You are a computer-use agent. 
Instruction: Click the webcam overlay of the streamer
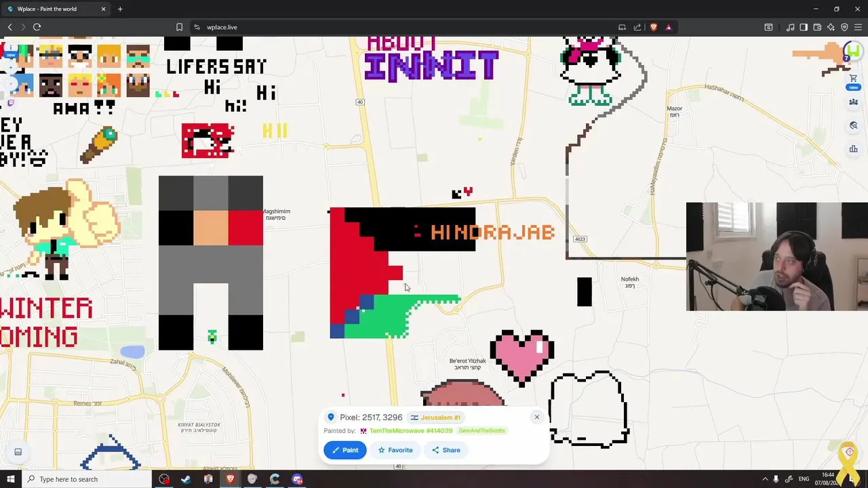pyautogui.click(x=777, y=256)
